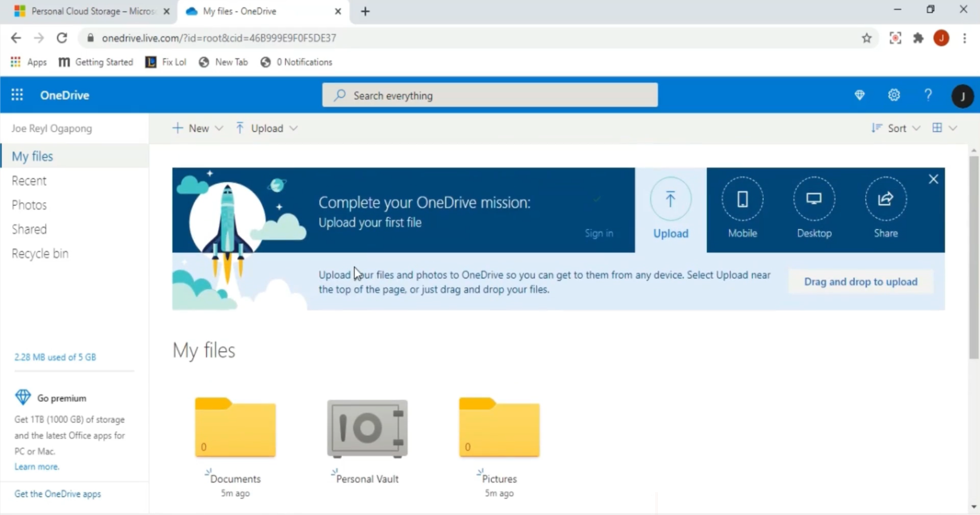Click the Learn more link
The width and height of the screenshot is (980, 515).
pyautogui.click(x=36, y=466)
